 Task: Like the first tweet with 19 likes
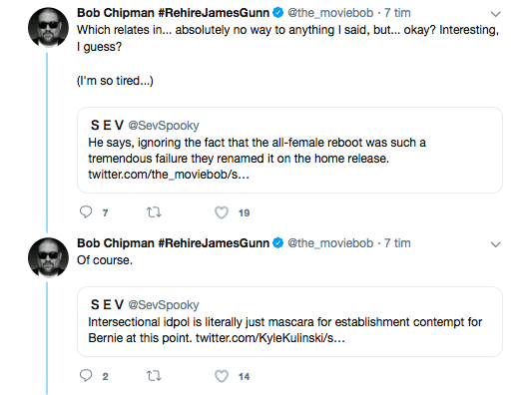[222, 212]
